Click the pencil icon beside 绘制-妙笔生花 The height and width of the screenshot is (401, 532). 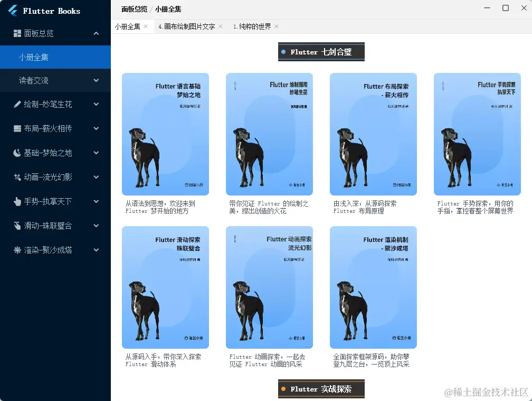click(x=17, y=104)
